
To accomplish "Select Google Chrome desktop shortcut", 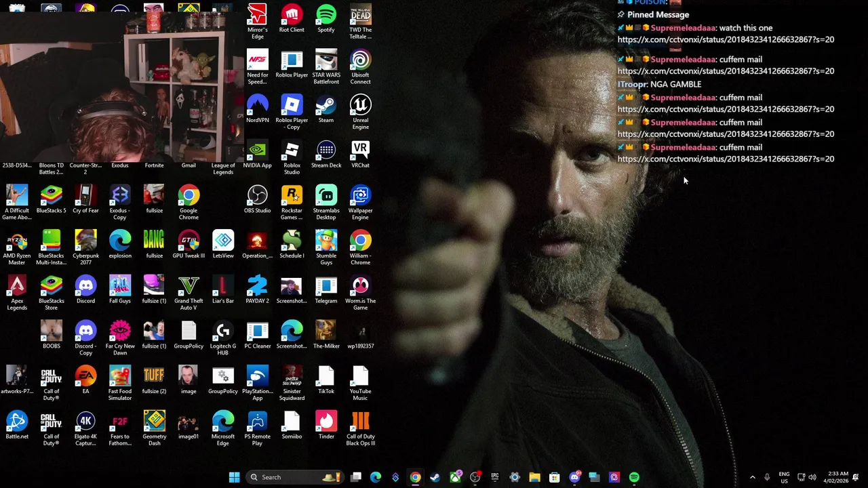I will click(189, 202).
